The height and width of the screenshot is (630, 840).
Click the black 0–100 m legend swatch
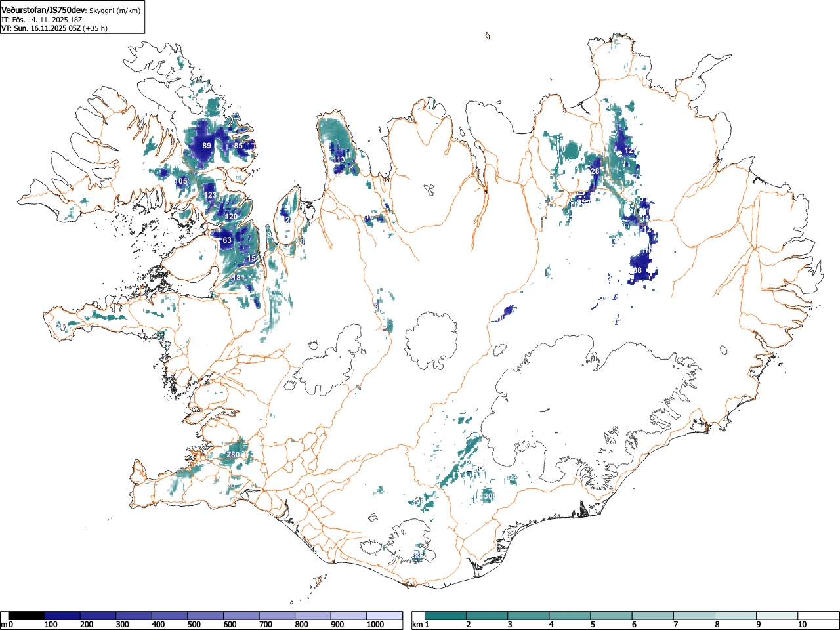[27, 616]
